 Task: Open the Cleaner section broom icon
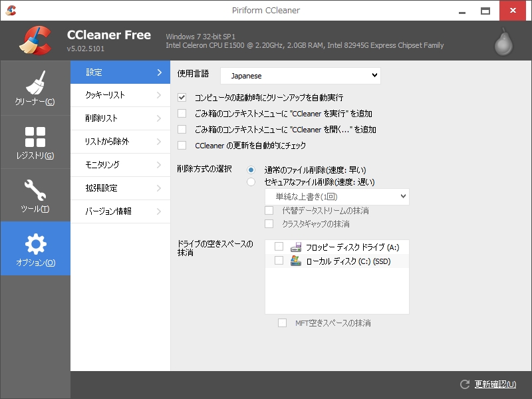point(35,83)
